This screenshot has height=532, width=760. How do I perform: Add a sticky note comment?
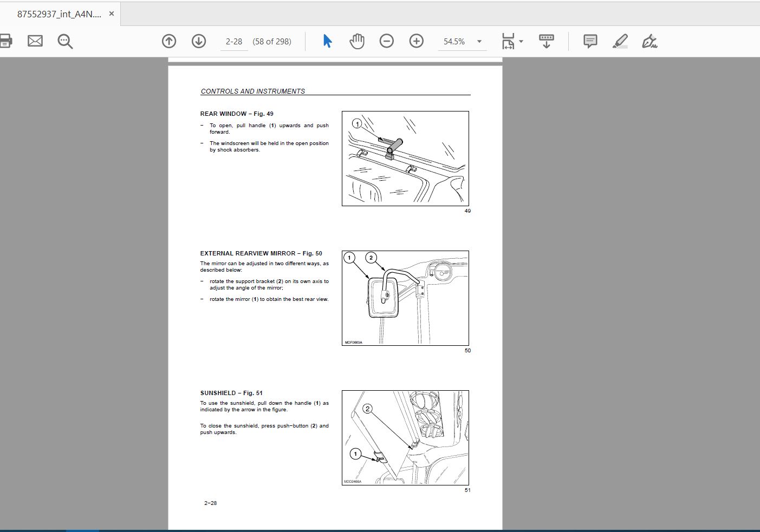click(590, 41)
